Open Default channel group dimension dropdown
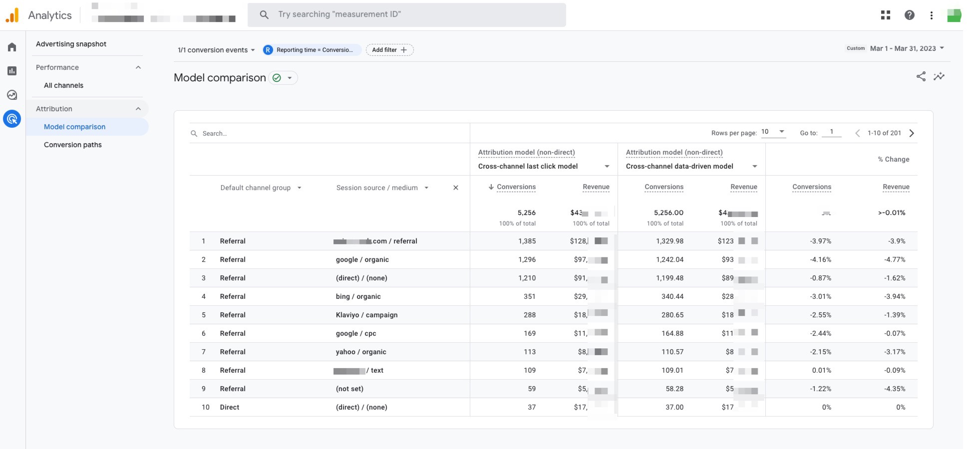This screenshot has width=980, height=449. tap(261, 188)
